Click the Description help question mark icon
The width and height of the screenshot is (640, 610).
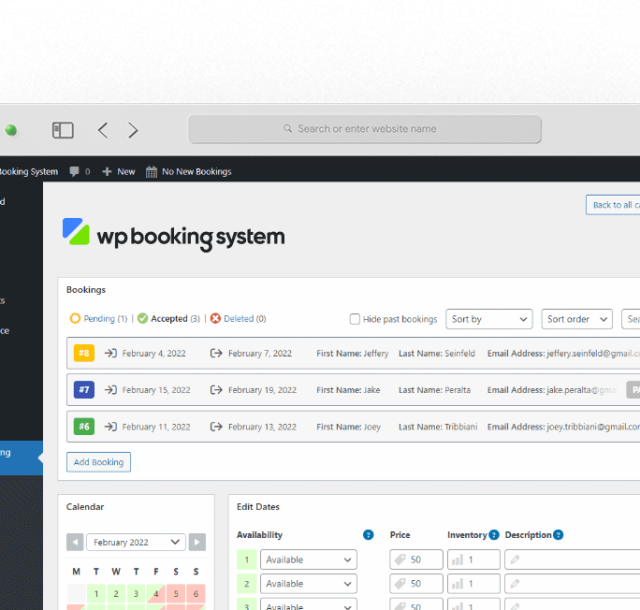[x=558, y=535]
